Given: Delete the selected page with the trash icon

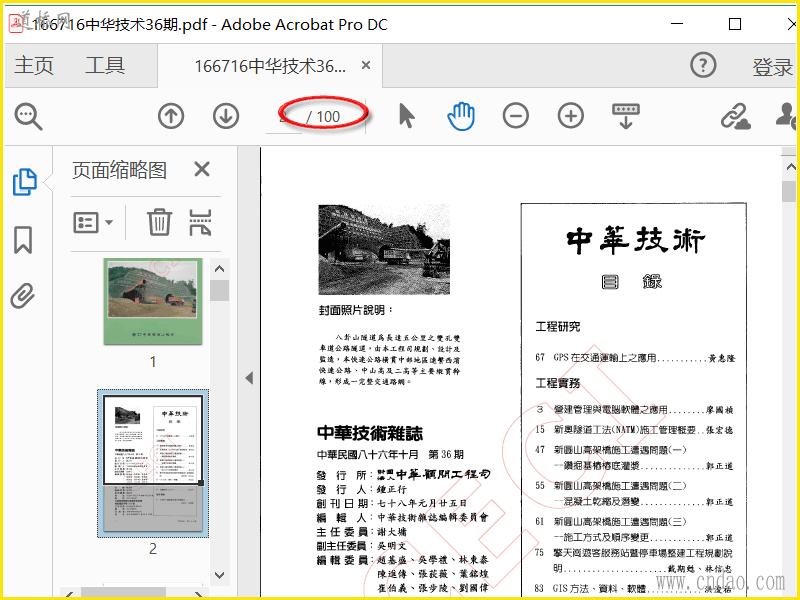Looking at the screenshot, I should coord(159,222).
